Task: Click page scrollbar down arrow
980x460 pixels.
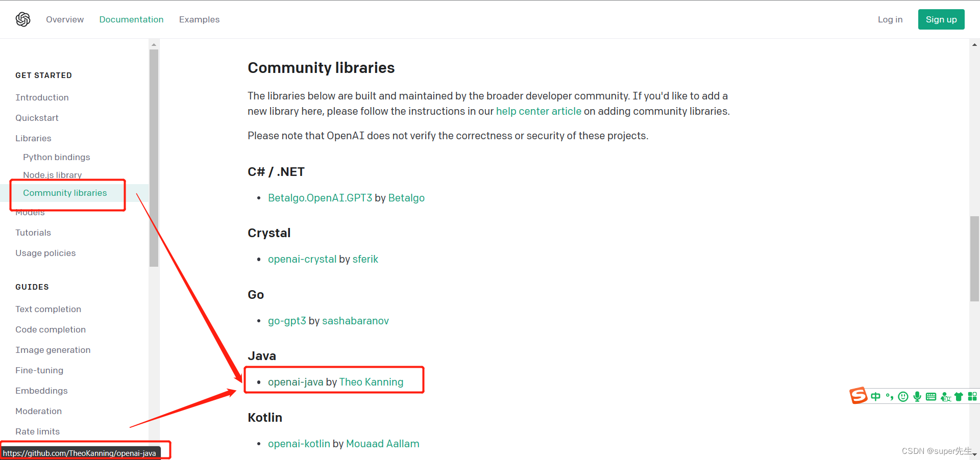Action: click(x=974, y=454)
